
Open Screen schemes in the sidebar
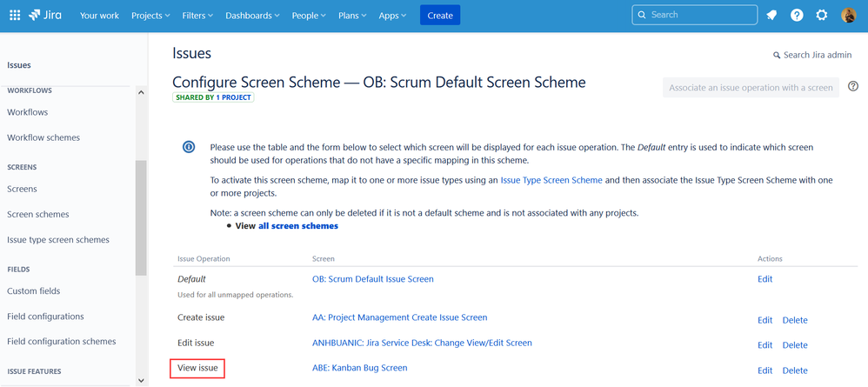point(38,214)
